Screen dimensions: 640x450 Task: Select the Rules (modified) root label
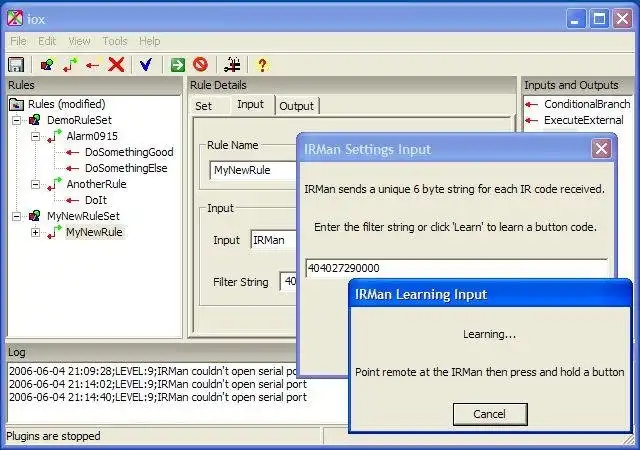pyautogui.click(x=67, y=104)
